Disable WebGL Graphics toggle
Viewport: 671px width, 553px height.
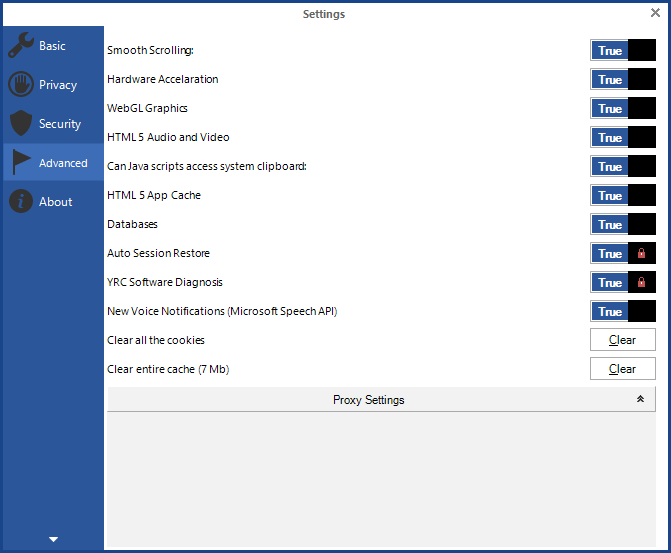tap(623, 108)
